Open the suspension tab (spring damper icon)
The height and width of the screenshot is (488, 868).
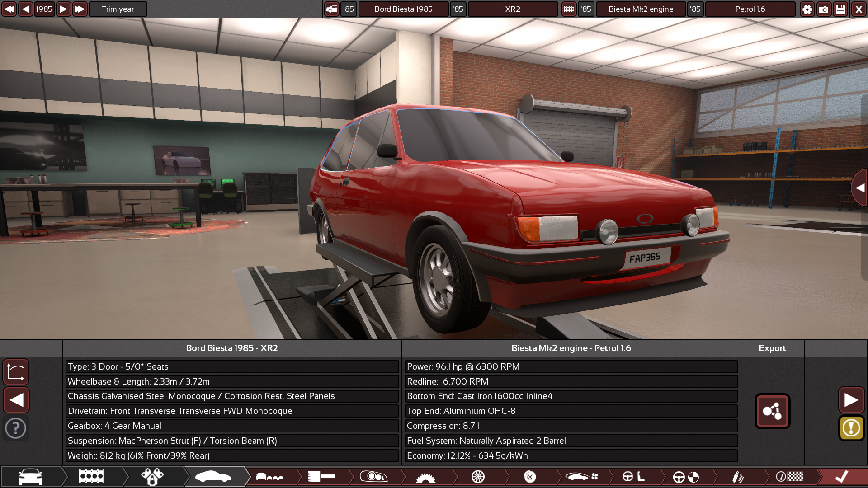coord(738,477)
